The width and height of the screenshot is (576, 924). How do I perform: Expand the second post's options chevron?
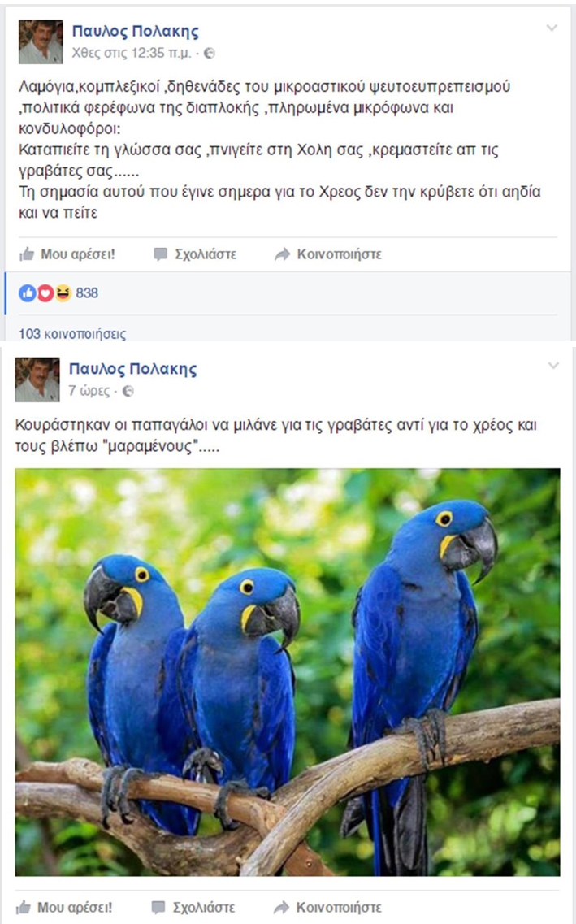(x=553, y=366)
